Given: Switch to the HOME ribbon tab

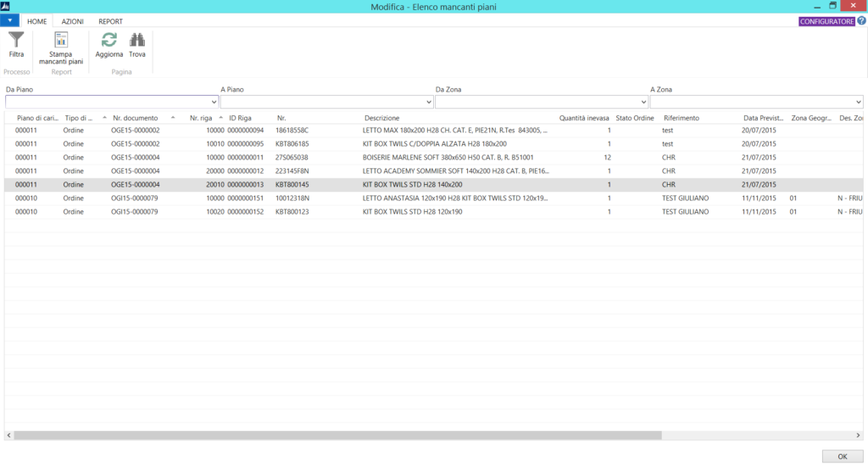Looking at the screenshot, I should [x=37, y=21].
